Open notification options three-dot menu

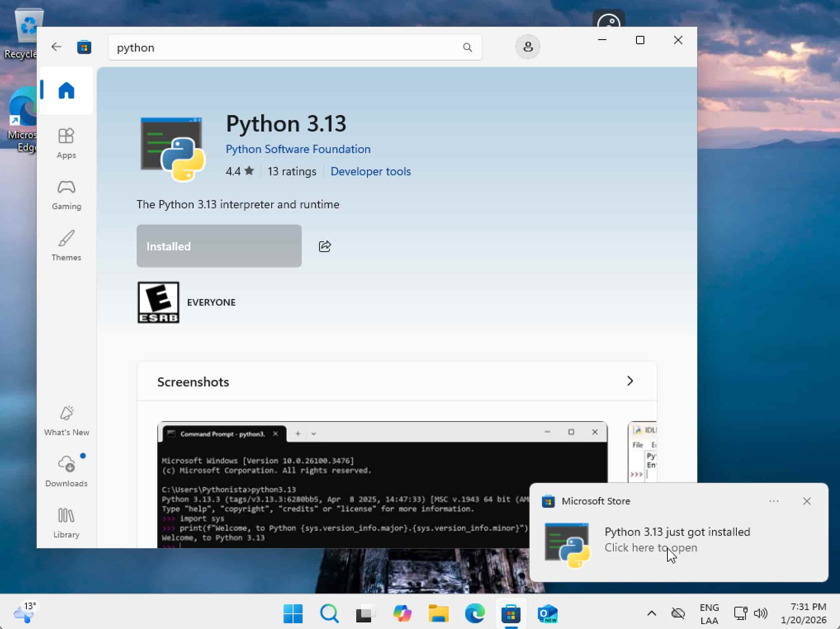[x=774, y=501]
